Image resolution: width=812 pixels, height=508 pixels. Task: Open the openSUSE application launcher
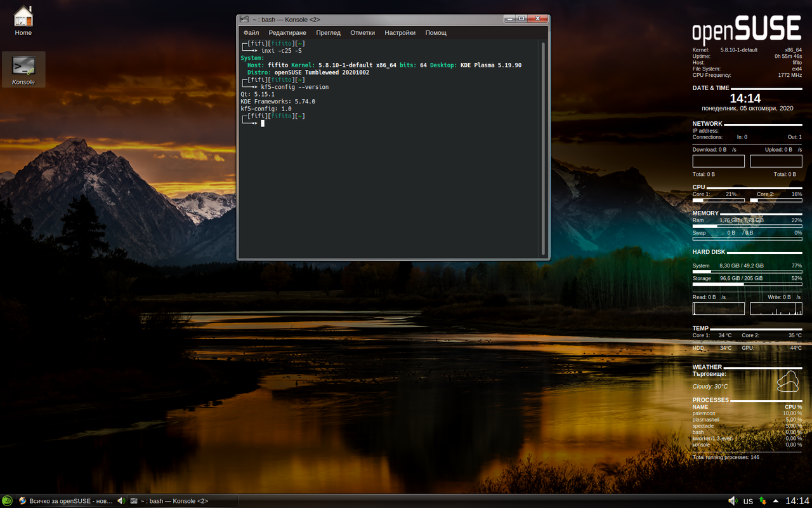coord(7,501)
